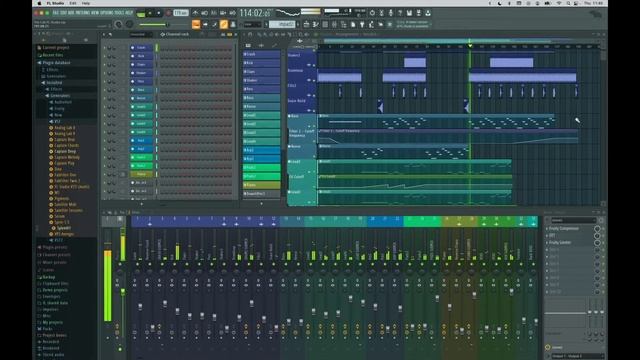Open the mixer view icon

(x=334, y=24)
